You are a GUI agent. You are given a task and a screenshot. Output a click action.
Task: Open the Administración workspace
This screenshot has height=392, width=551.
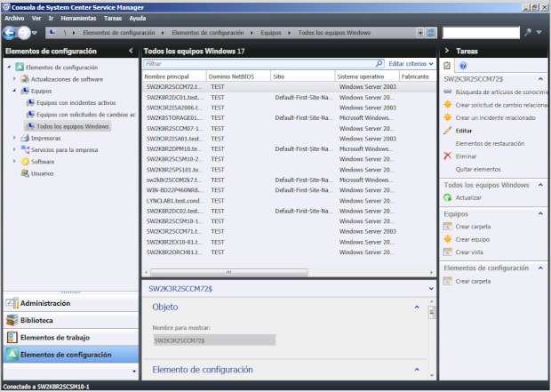click(44, 303)
